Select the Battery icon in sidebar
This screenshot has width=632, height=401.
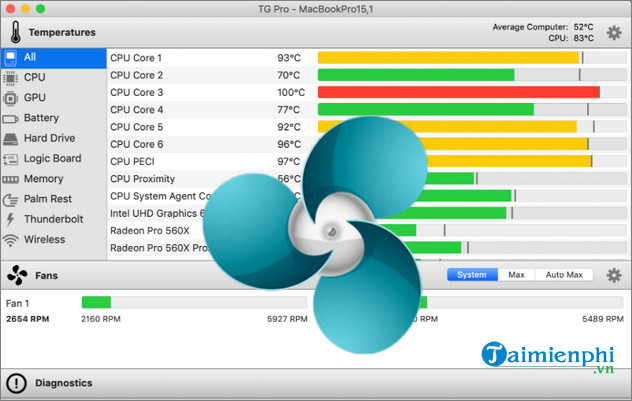tap(11, 118)
